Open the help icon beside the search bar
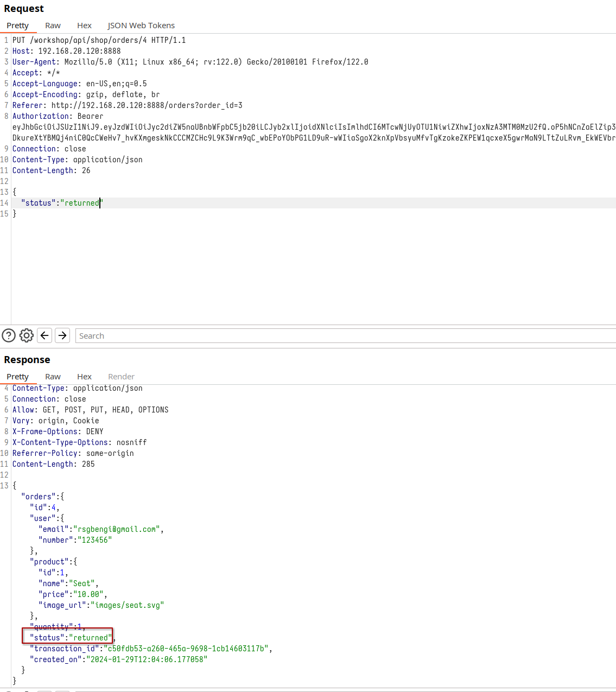The image size is (616, 692). coord(9,335)
